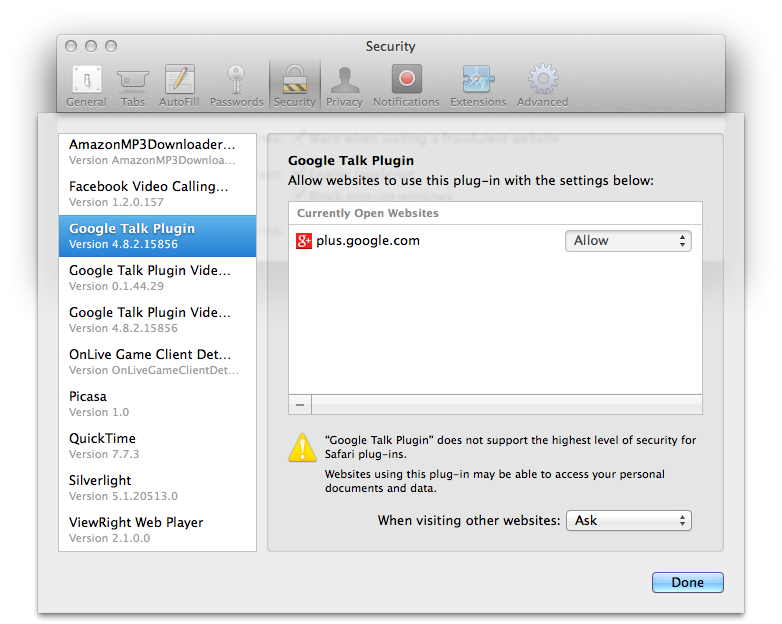The width and height of the screenshot is (782, 624).
Task: Open the Notifications preferences pane
Action: pyautogui.click(x=406, y=85)
